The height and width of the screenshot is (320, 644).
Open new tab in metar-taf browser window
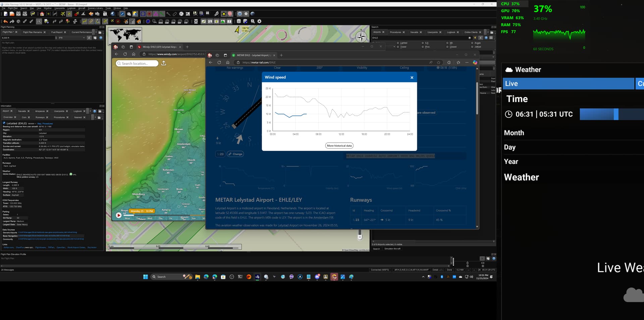pyautogui.click(x=281, y=55)
